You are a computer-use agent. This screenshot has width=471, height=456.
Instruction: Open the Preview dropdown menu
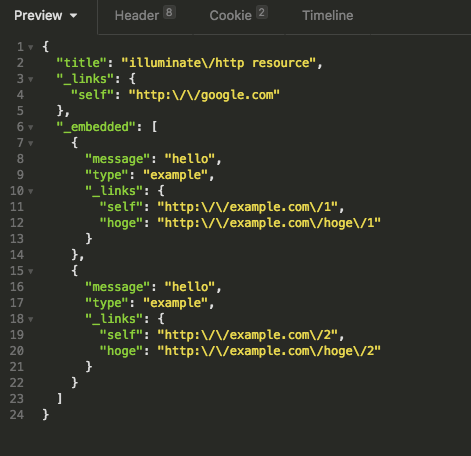pyautogui.click(x=46, y=15)
